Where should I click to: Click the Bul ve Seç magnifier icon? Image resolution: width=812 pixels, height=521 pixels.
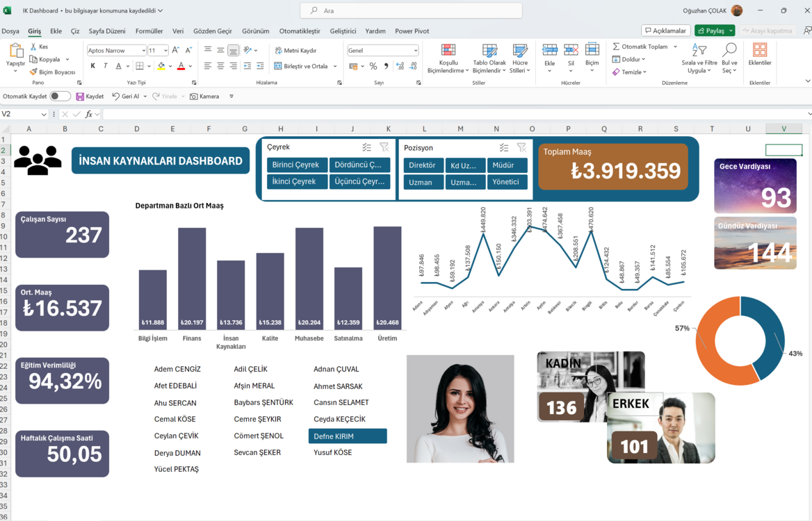pyautogui.click(x=729, y=50)
